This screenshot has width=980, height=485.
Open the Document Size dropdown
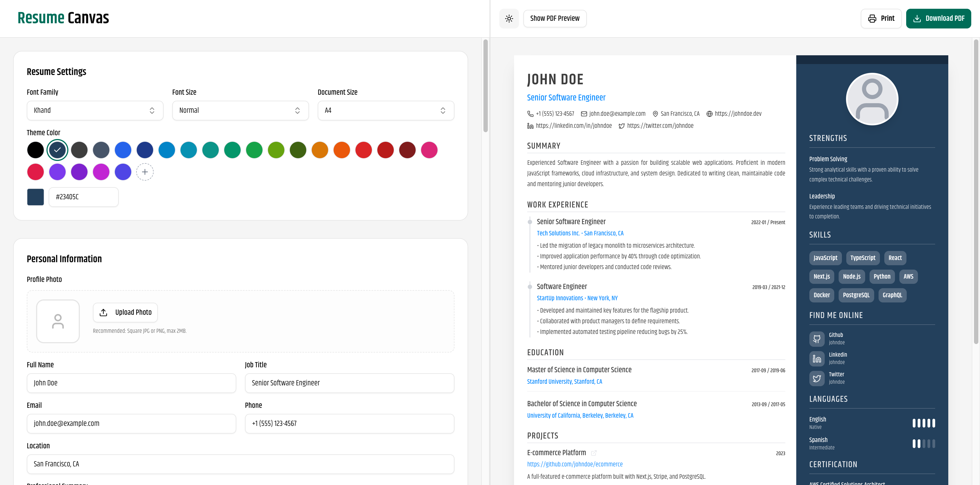[385, 110]
